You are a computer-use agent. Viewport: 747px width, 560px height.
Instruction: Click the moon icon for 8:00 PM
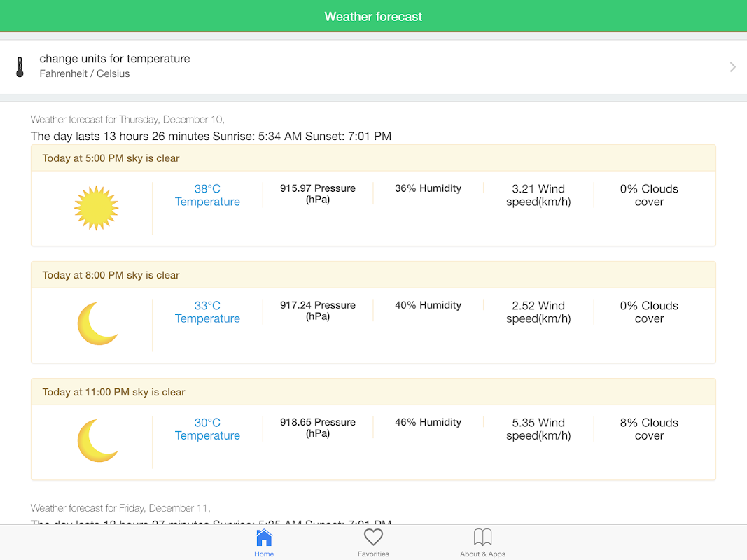point(97,324)
